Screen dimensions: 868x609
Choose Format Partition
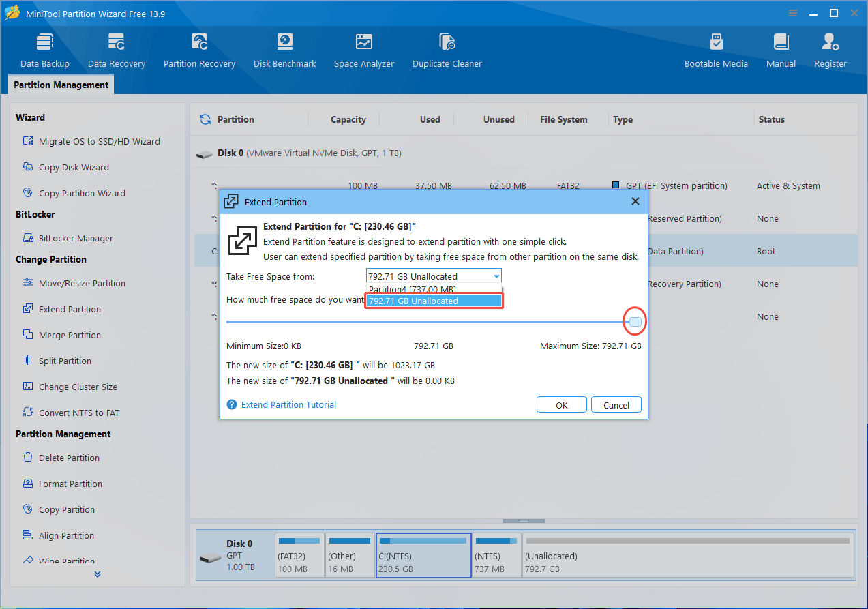62,484
